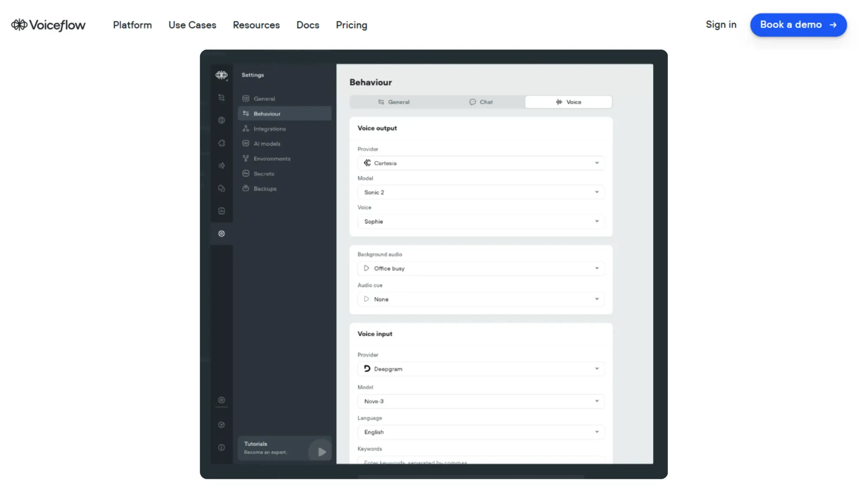The image size is (868, 488).
Task: Click the Voiceflow logo in header
Action: click(48, 25)
